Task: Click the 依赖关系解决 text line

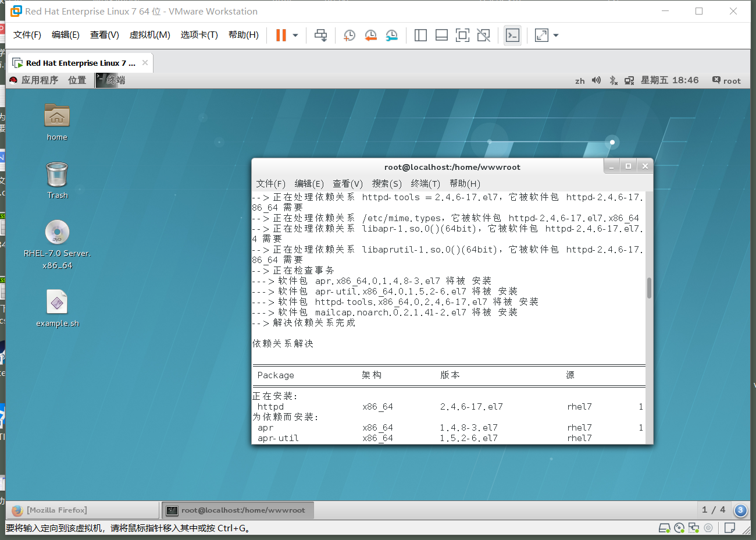Action: (283, 344)
